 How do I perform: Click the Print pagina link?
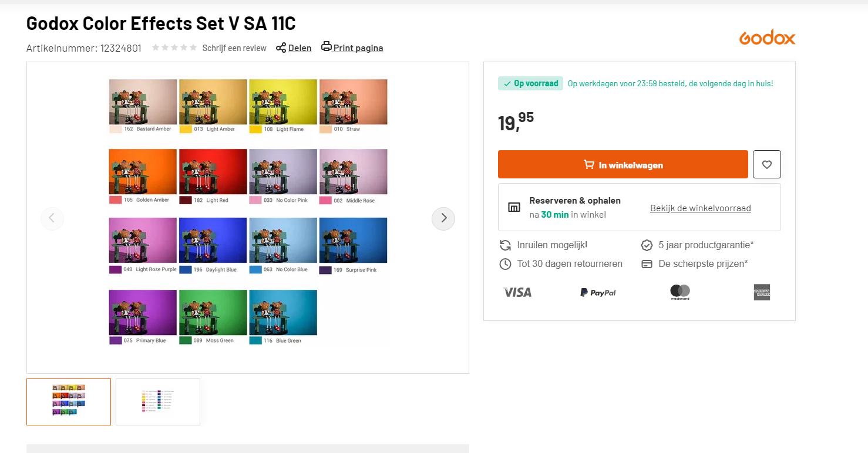(x=358, y=48)
